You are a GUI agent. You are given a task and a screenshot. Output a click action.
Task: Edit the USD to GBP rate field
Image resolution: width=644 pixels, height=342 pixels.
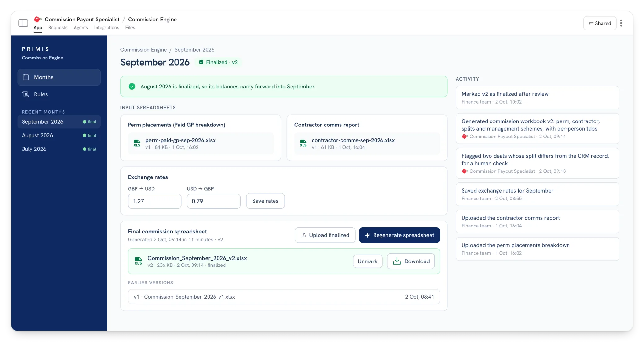(214, 201)
